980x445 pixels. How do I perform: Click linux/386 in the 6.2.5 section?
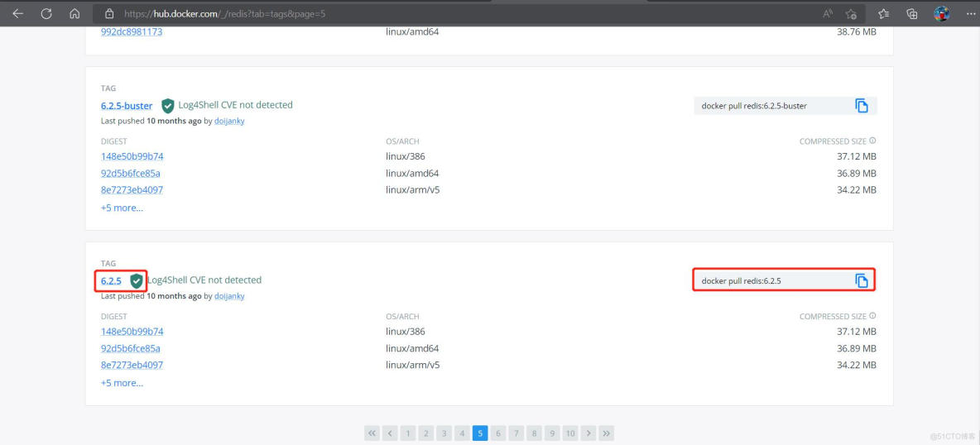(x=405, y=331)
